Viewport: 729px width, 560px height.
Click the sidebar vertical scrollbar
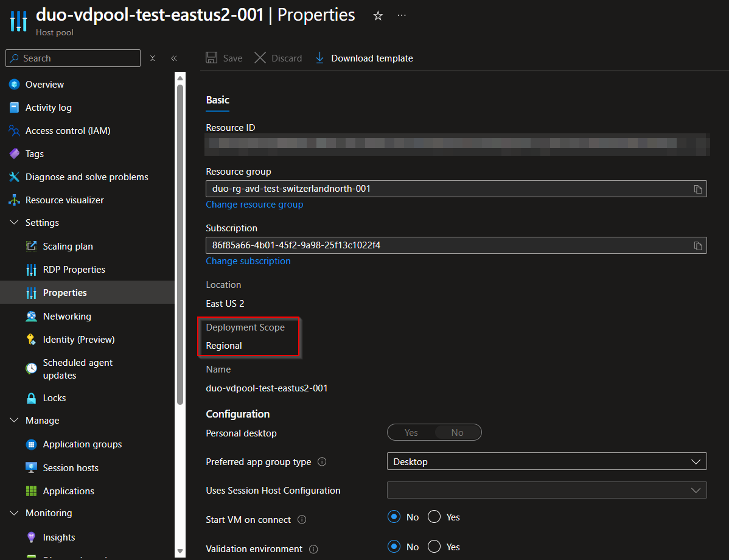180,243
